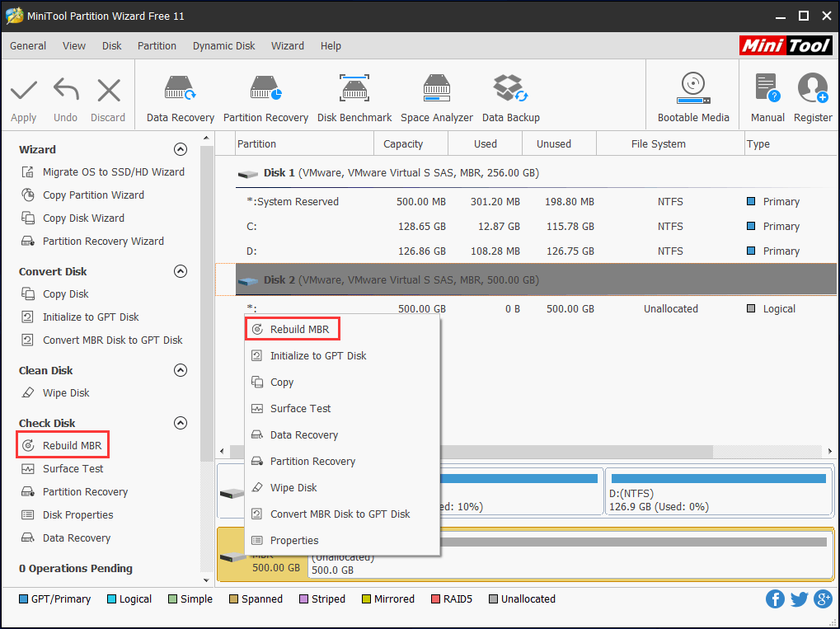
Task: Select the D: 126.86 GB partition row
Action: click(536, 251)
